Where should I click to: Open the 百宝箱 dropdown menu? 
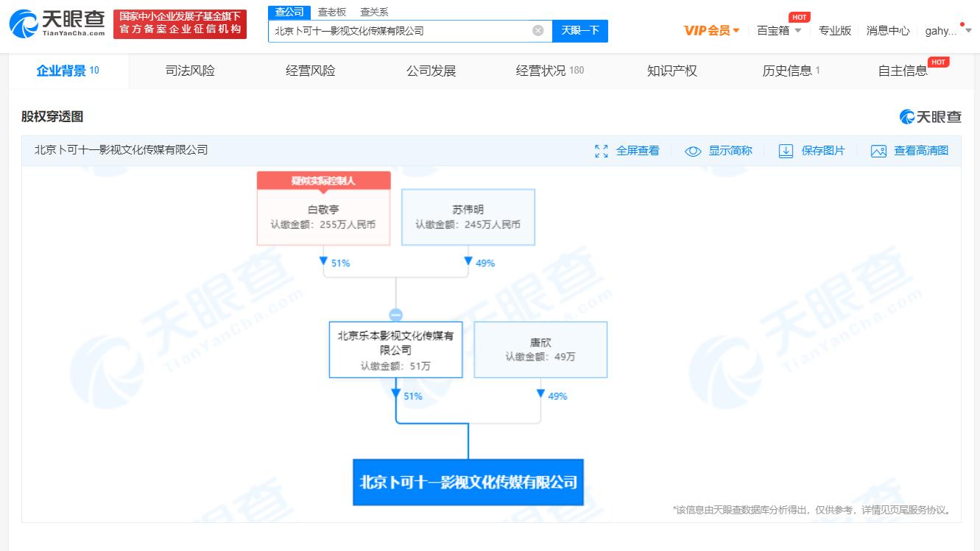pyautogui.click(x=779, y=30)
